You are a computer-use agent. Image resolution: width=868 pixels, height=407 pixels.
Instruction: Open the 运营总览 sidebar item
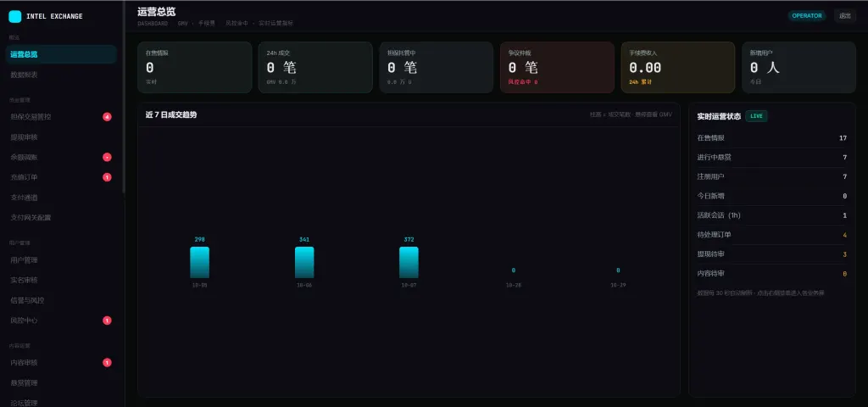pos(61,54)
